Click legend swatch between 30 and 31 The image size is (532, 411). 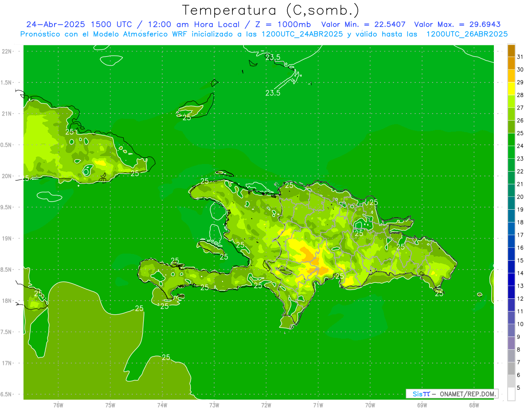pyautogui.click(x=511, y=63)
